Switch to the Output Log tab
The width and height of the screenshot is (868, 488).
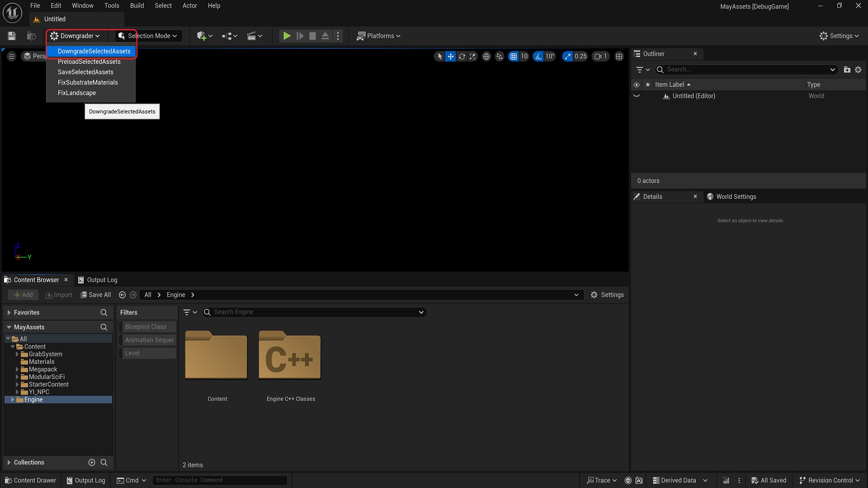coord(102,279)
